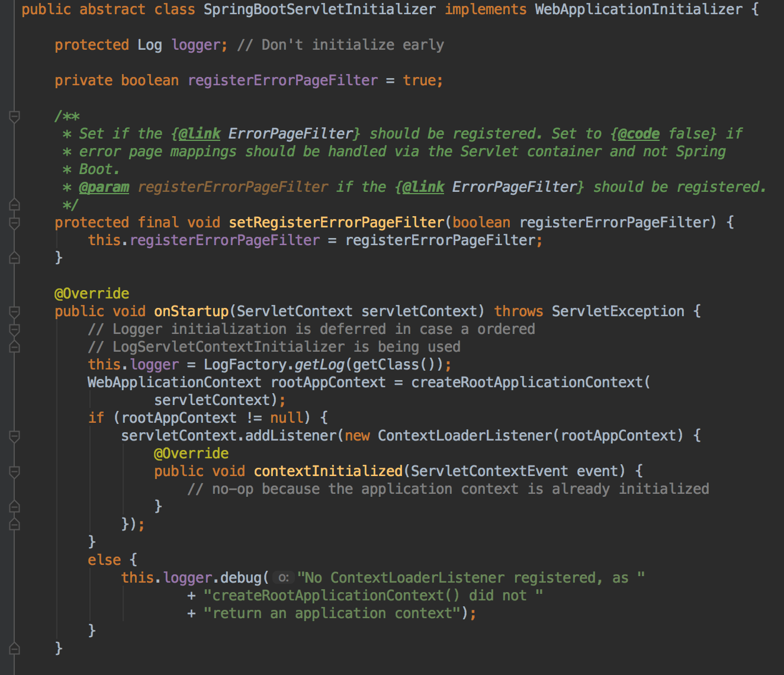Click the onStartup method name
The image size is (784, 675).
[191, 311]
